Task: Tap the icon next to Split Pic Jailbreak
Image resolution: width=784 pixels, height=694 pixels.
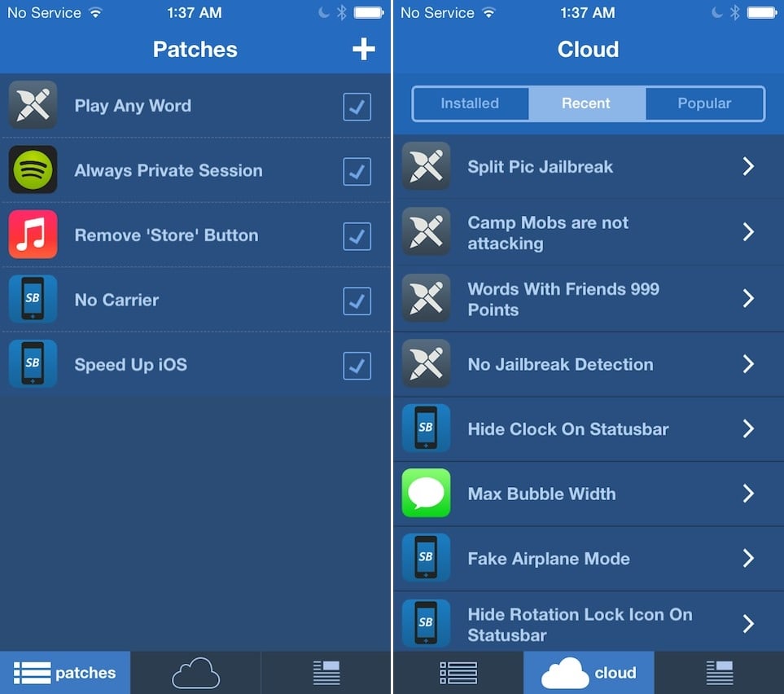Action: (426, 166)
